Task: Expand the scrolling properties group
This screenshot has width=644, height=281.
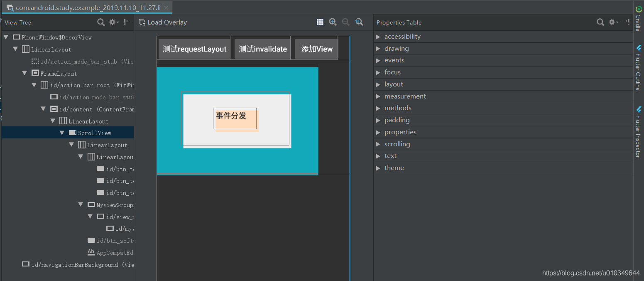Action: tap(378, 144)
